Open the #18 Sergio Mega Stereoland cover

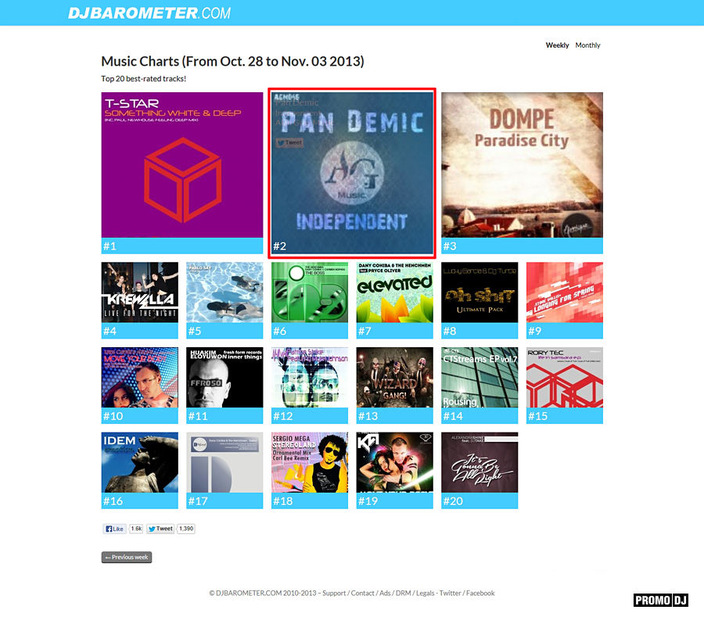tap(310, 470)
